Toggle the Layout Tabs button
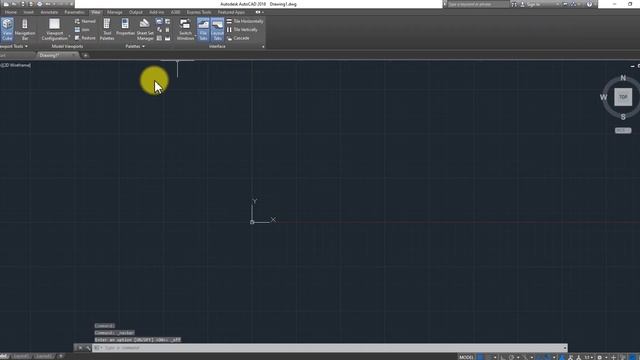This screenshot has height=360, width=640. [218, 29]
